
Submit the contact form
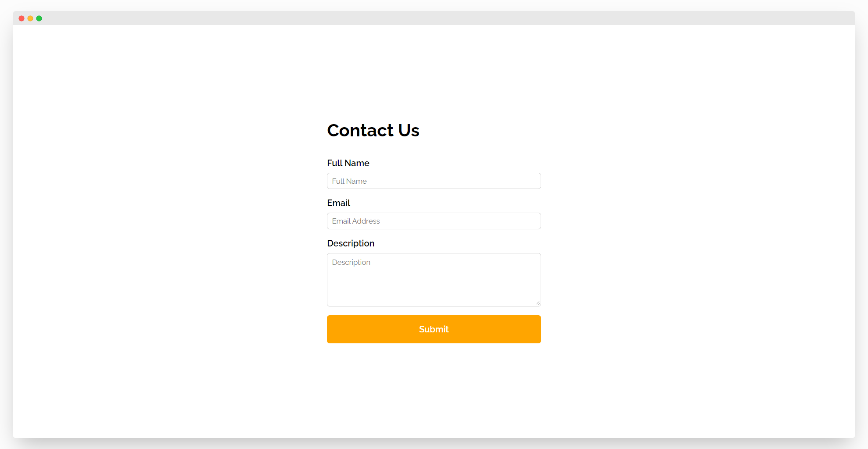click(434, 329)
